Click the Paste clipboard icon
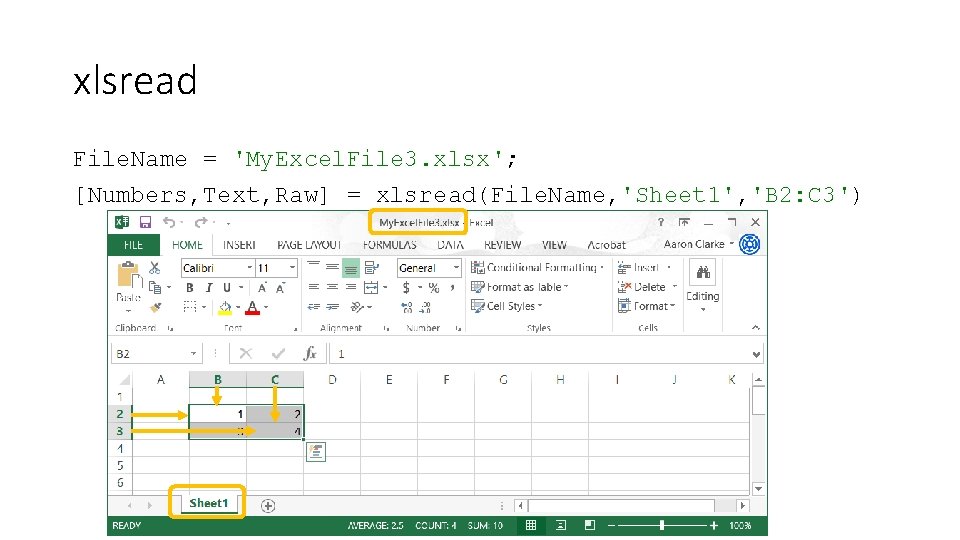960x540 pixels. click(129, 275)
